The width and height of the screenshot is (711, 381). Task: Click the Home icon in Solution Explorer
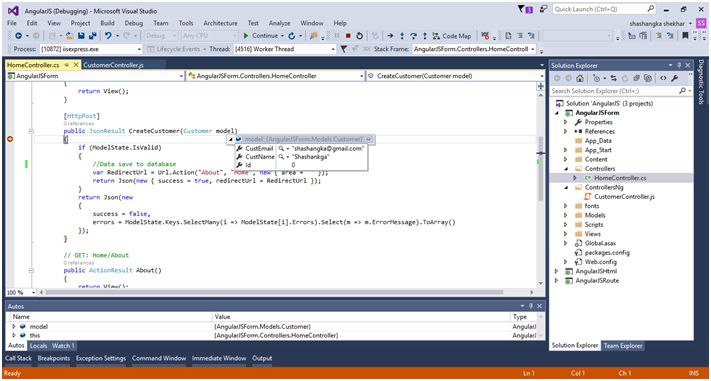[580, 78]
